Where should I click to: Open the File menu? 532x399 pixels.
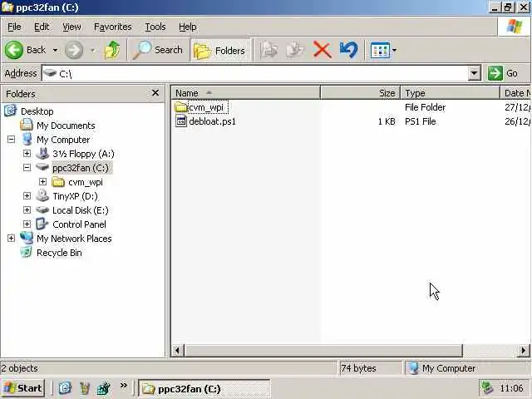(14, 27)
